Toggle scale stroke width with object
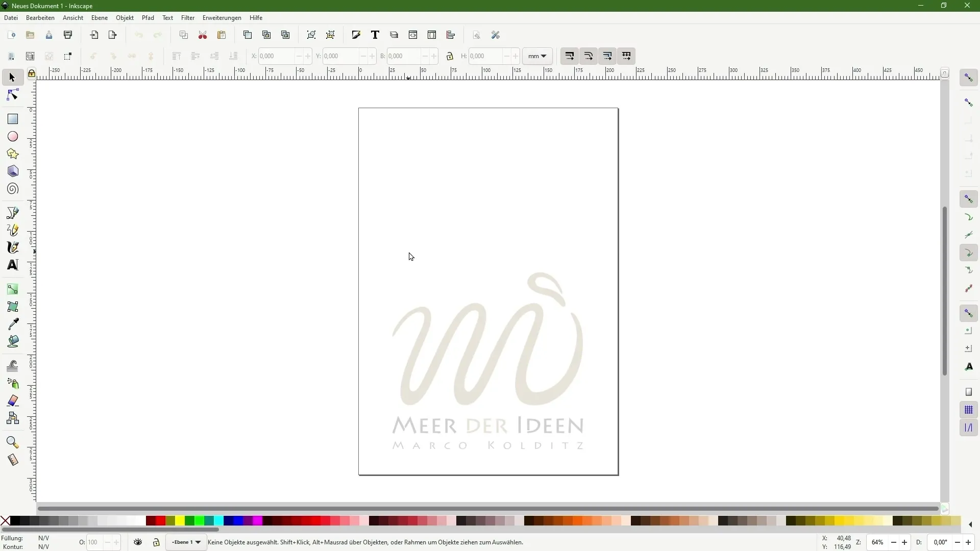This screenshot has width=980, height=551. [x=570, y=56]
